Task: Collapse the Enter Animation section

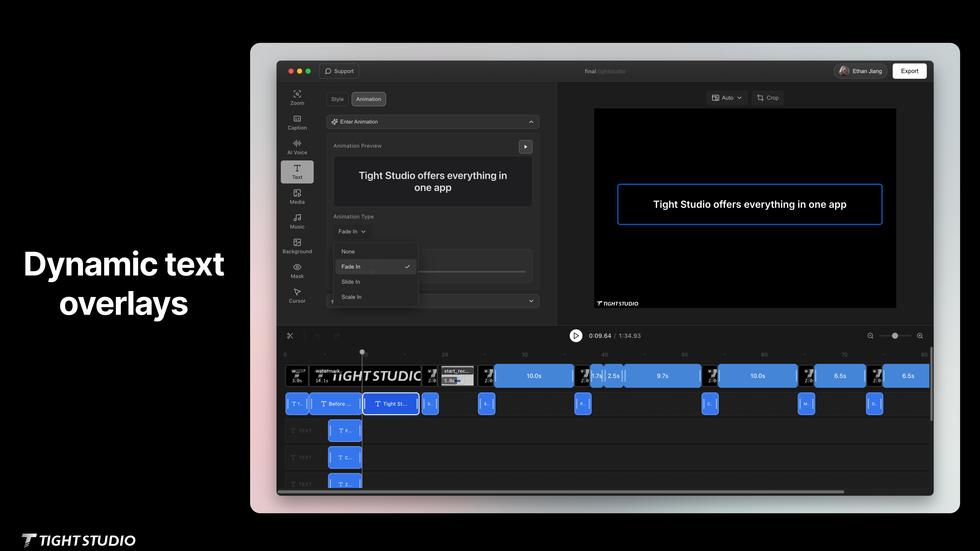Action: point(531,122)
